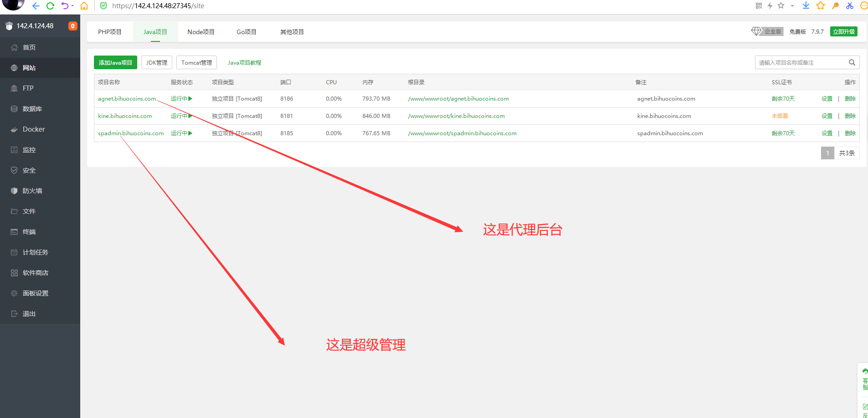Open root directory /www/wwwroot/spadmin.bihuocoins.com
Viewport: 868px width, 418px height.
(x=462, y=133)
